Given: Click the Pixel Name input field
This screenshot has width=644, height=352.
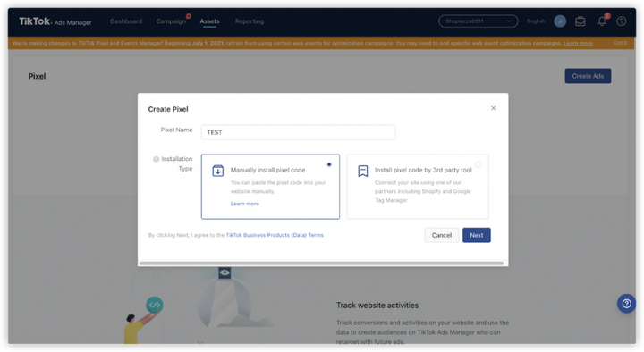Looking at the screenshot, I should coord(298,132).
